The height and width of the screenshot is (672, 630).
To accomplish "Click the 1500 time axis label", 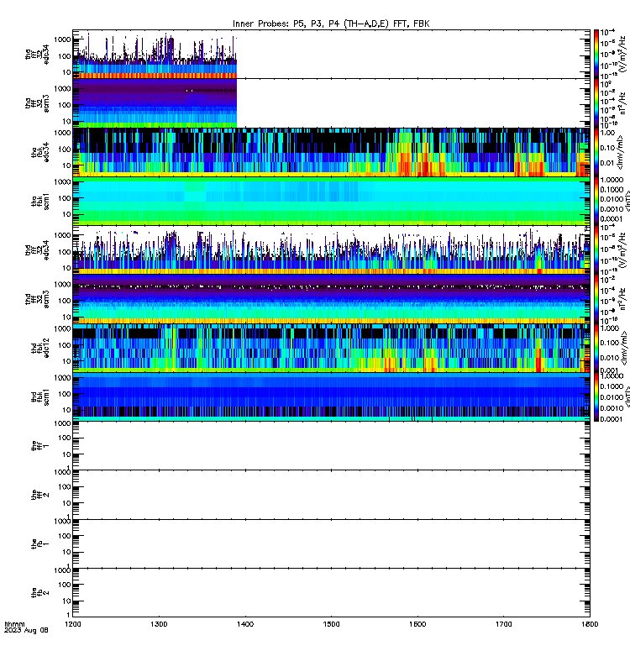I will tap(331, 624).
